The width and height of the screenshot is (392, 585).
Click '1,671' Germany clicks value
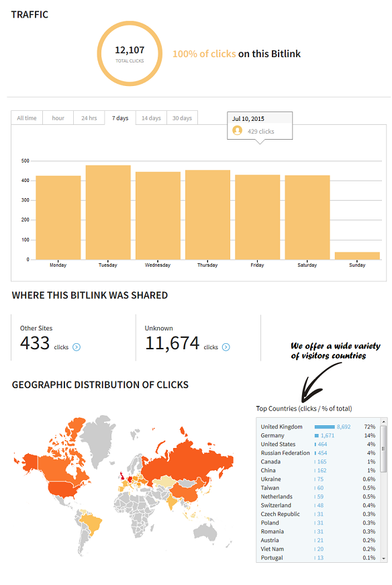click(328, 435)
